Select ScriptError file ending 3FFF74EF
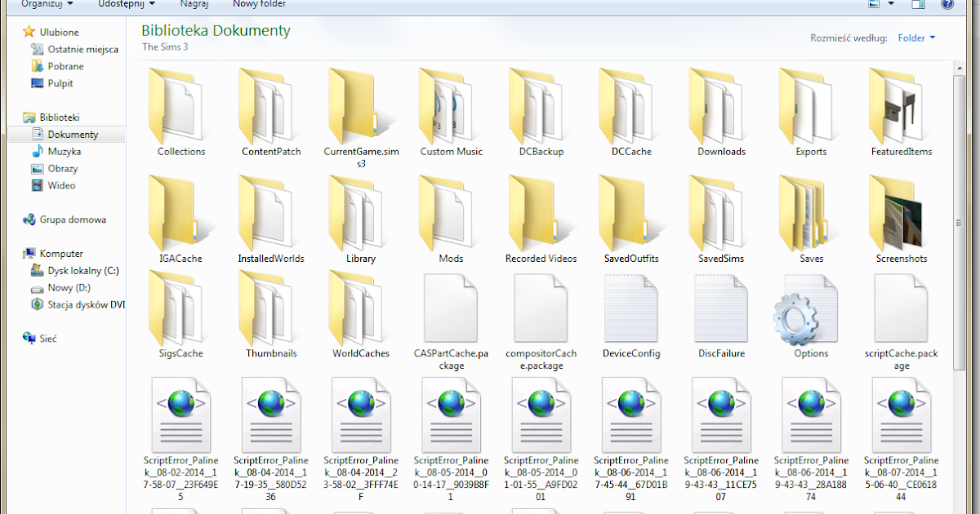The width and height of the screenshot is (980, 514). point(361,438)
